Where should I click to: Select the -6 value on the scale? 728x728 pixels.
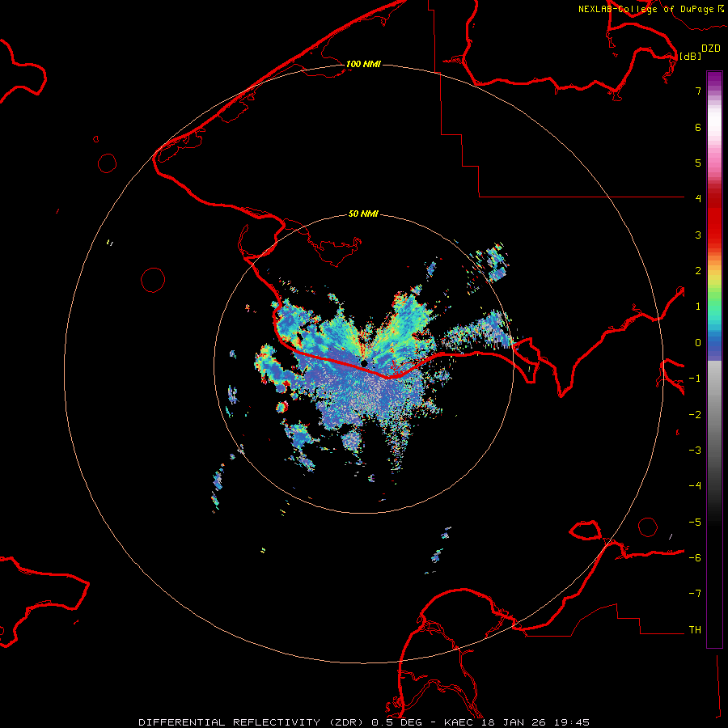pos(695,558)
